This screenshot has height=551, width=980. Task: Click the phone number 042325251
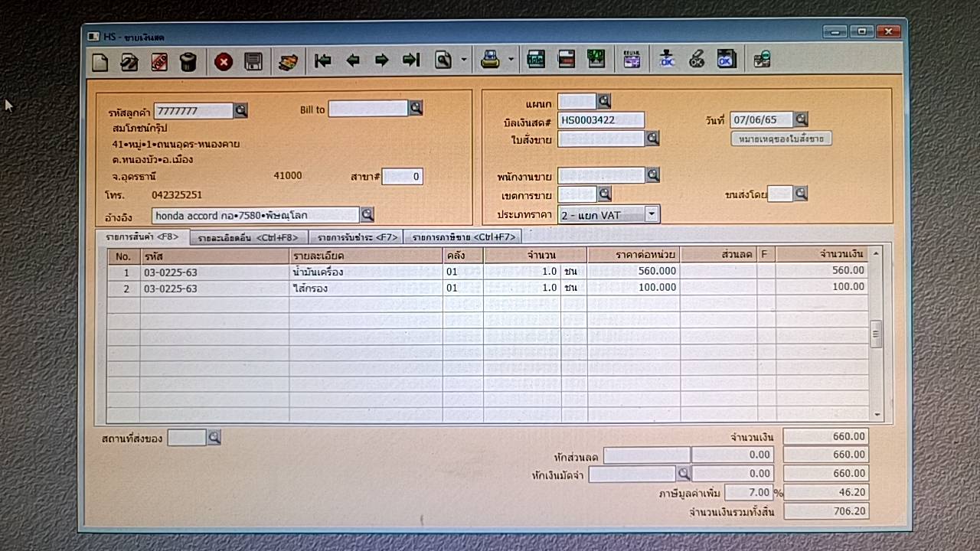(x=177, y=195)
